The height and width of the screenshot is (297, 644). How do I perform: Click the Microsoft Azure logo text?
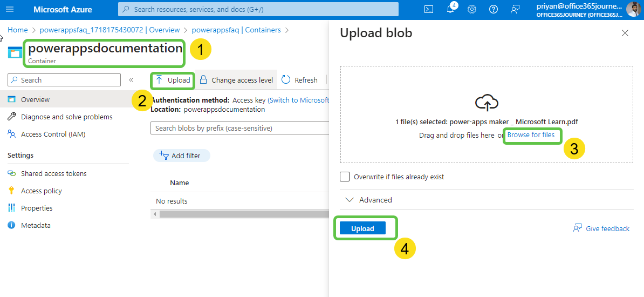click(x=63, y=9)
